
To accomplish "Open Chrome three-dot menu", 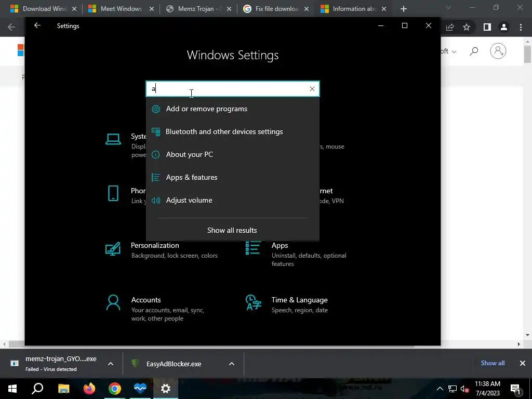I will coord(521,27).
